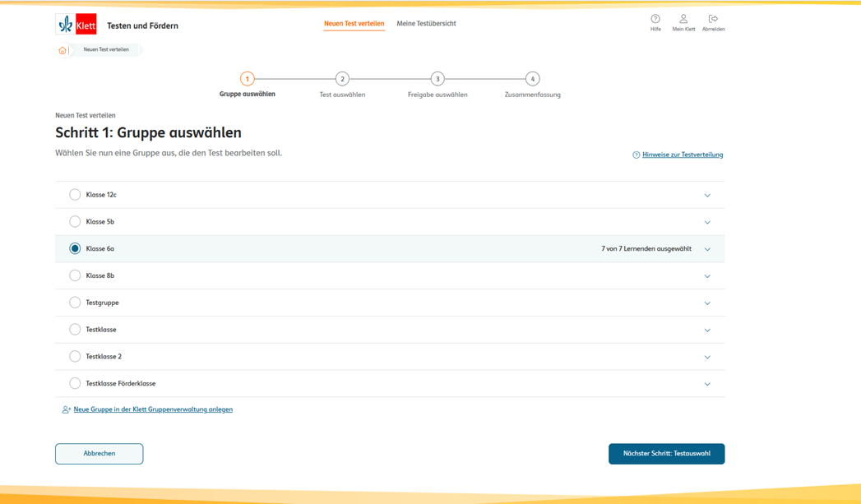Switch to Meine Testübersicht tab

(426, 24)
